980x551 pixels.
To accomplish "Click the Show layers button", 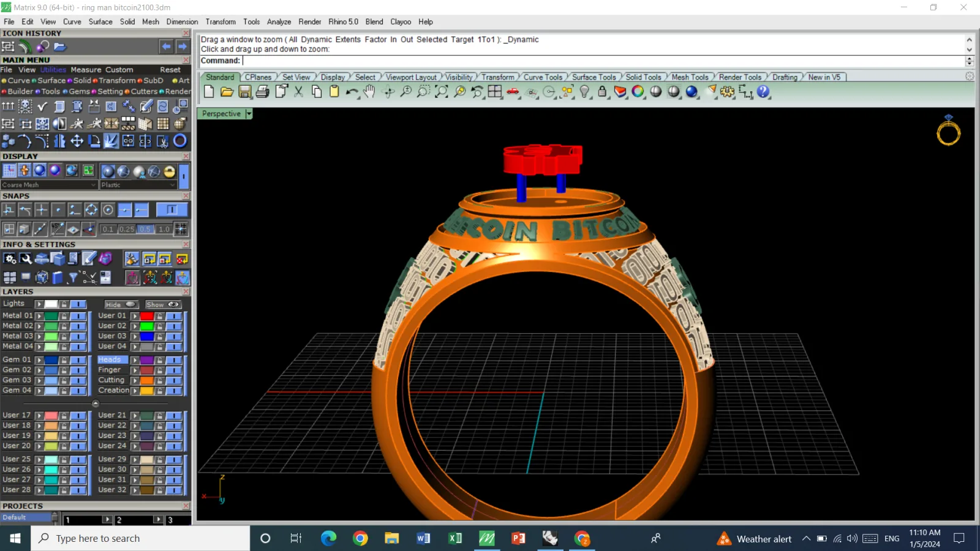I will pos(163,304).
